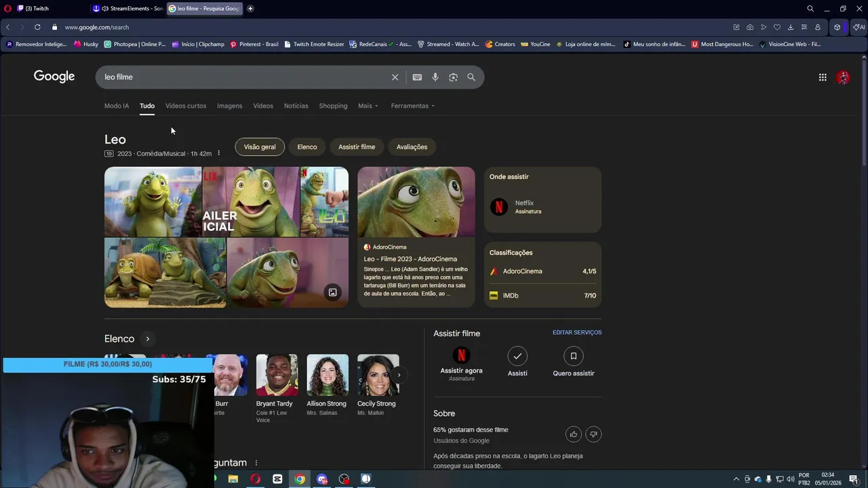Open the large Leo lizard close-up thumbnail
The image size is (868, 488).
click(416, 202)
